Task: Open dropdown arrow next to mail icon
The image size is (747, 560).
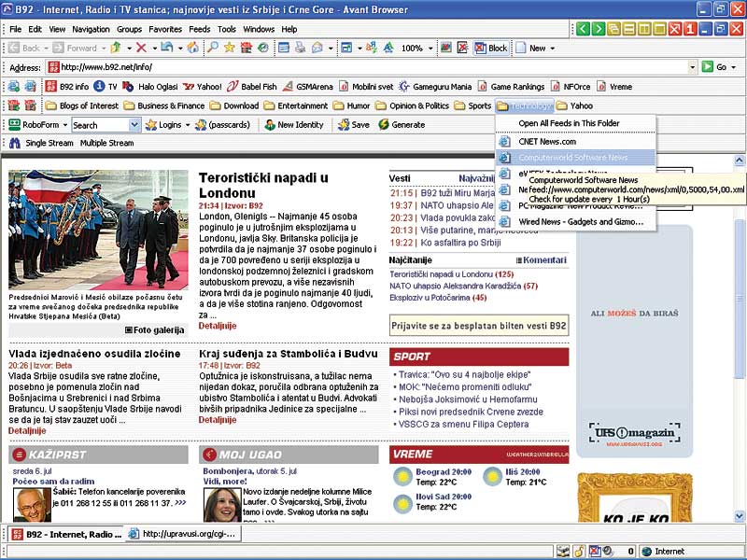Action: click(x=331, y=49)
